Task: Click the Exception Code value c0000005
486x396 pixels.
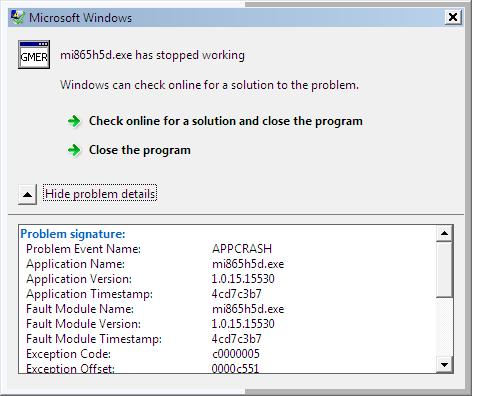Action: pyautogui.click(x=236, y=354)
